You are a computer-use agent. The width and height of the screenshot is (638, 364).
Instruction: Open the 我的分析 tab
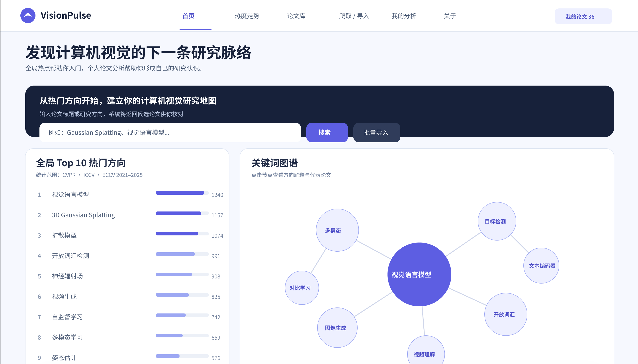[x=403, y=16]
